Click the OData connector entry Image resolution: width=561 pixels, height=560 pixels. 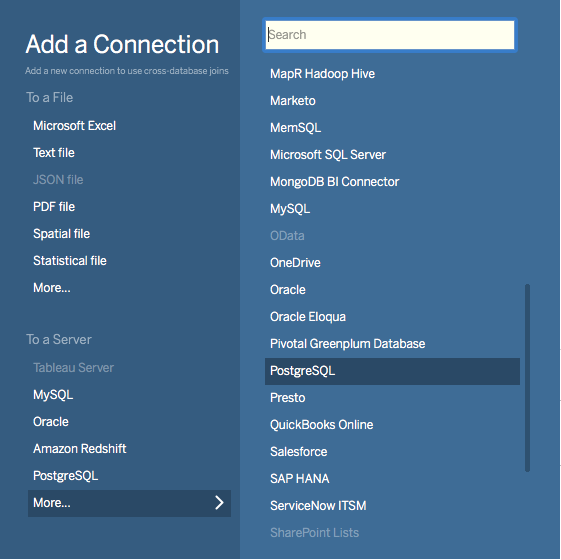click(x=287, y=236)
